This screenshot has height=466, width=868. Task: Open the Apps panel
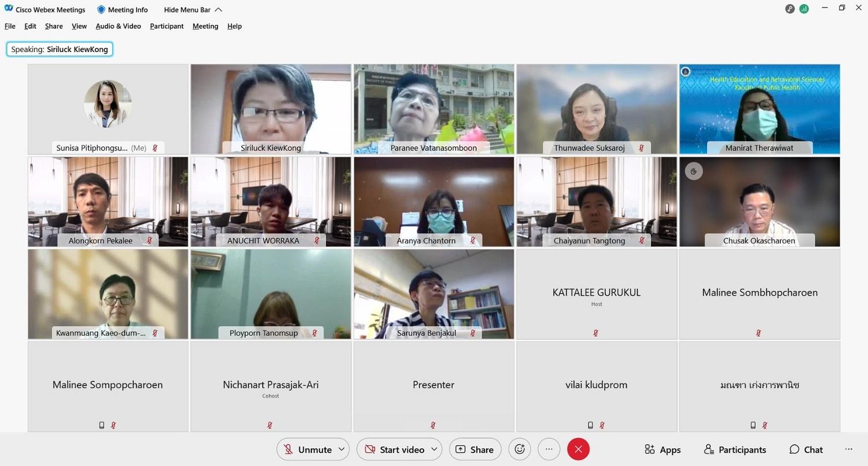(x=663, y=450)
